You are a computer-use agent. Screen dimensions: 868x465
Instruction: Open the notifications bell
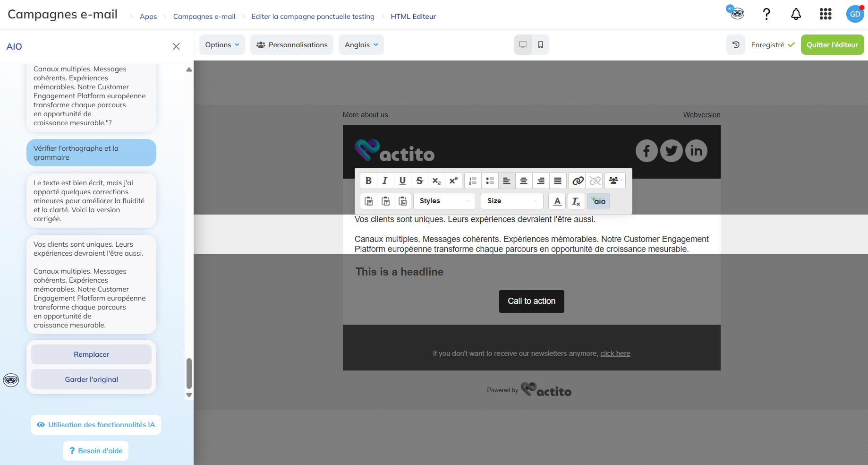[x=796, y=14]
